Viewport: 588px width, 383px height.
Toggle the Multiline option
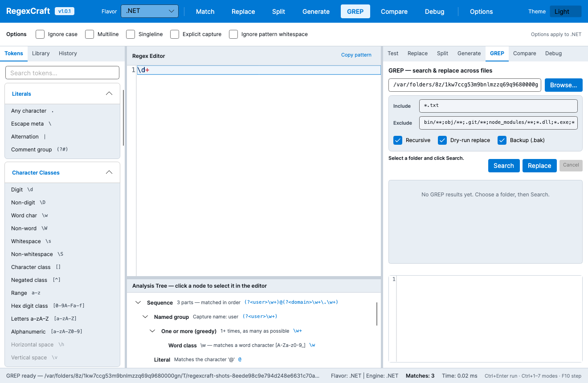pyautogui.click(x=90, y=34)
